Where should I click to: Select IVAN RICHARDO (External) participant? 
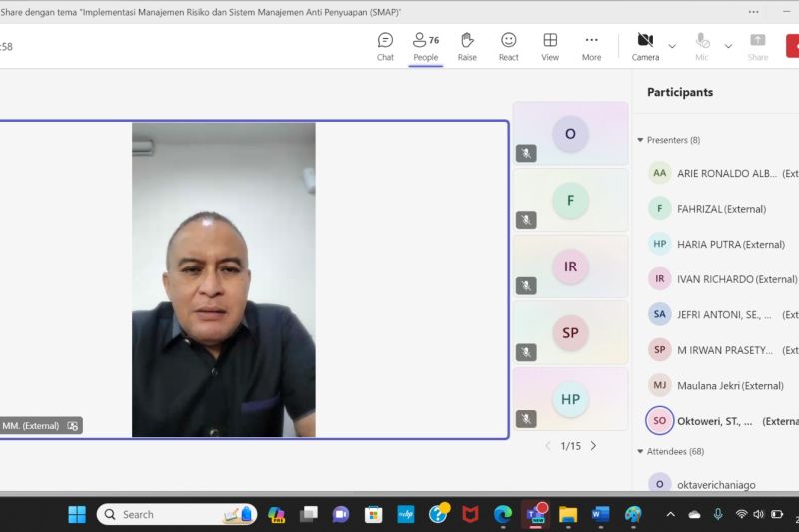[x=722, y=279]
